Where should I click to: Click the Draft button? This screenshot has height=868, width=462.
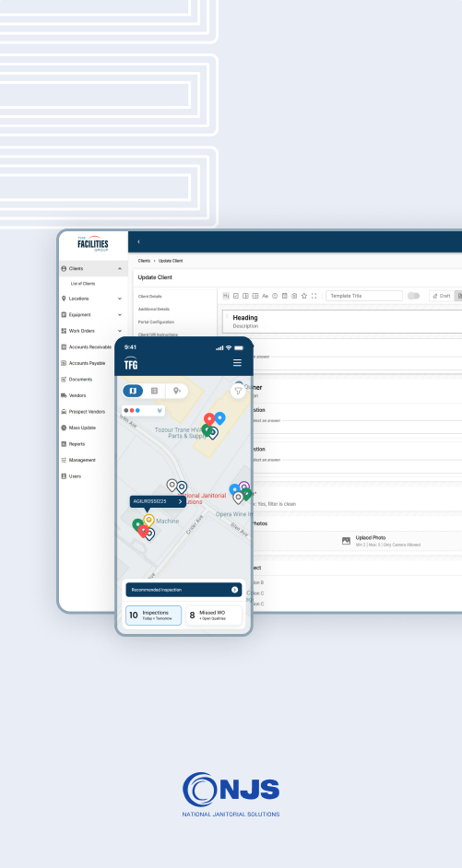pos(442,296)
